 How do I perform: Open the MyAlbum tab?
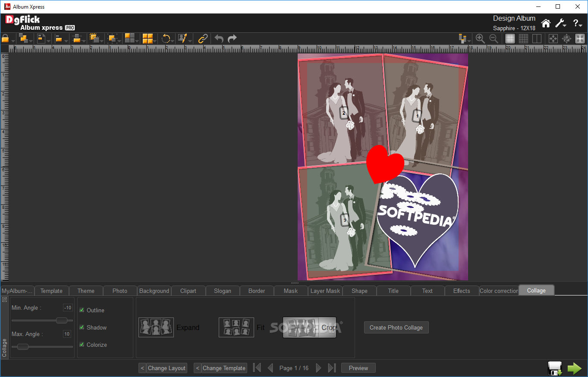17,291
